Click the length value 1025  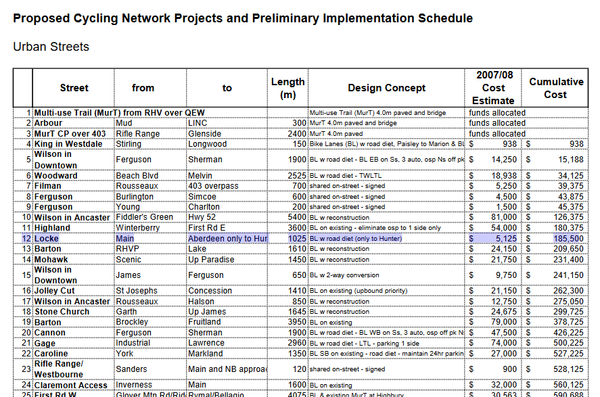(288, 239)
